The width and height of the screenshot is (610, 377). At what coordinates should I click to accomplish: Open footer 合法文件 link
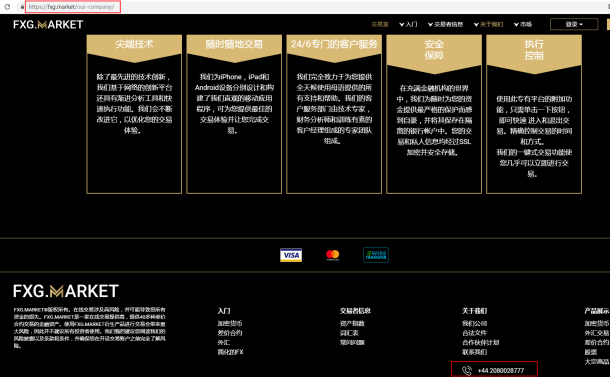[474, 333]
